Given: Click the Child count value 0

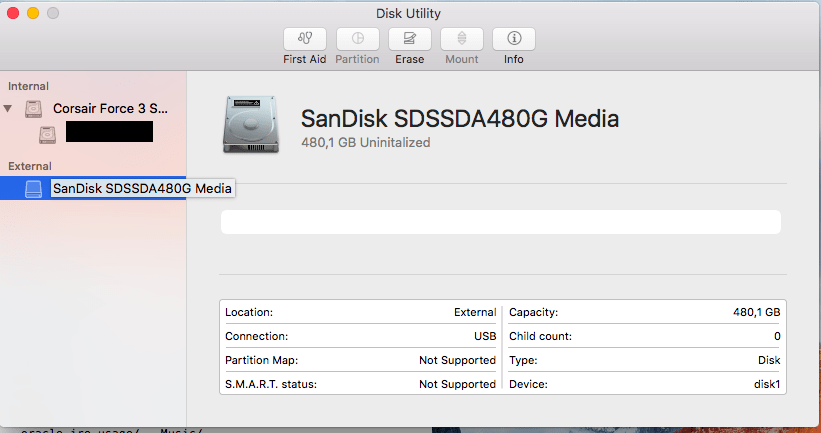Looking at the screenshot, I should [x=777, y=336].
